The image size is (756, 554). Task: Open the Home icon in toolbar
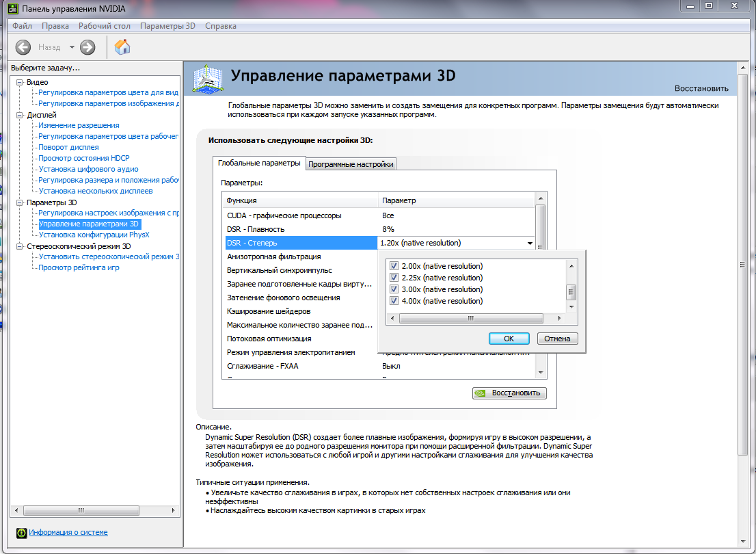coord(122,47)
